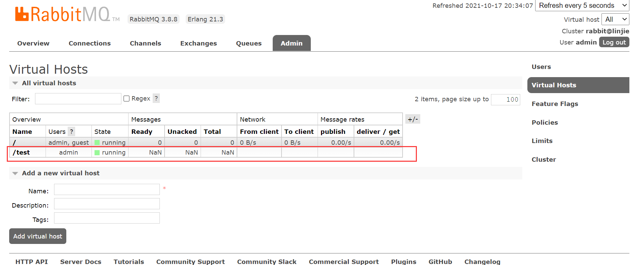Click the 'admin, guest' users cell
This screenshot has width=644, height=265.
click(x=69, y=143)
